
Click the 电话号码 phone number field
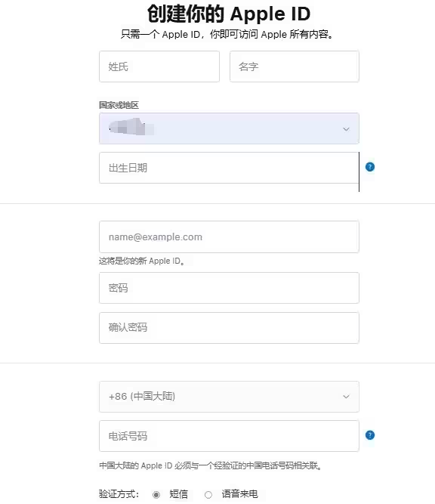click(229, 436)
